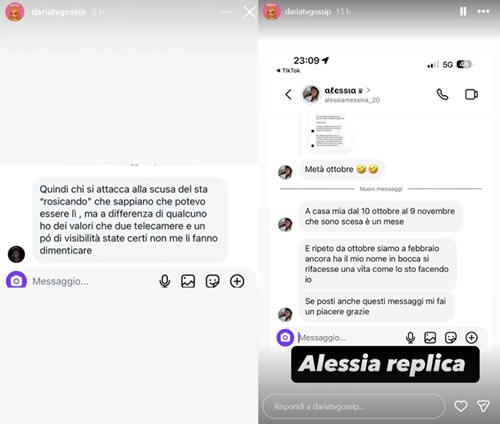The width and height of the screenshot is (500, 424).
Task: Close the left story with the X
Action: pos(249,13)
